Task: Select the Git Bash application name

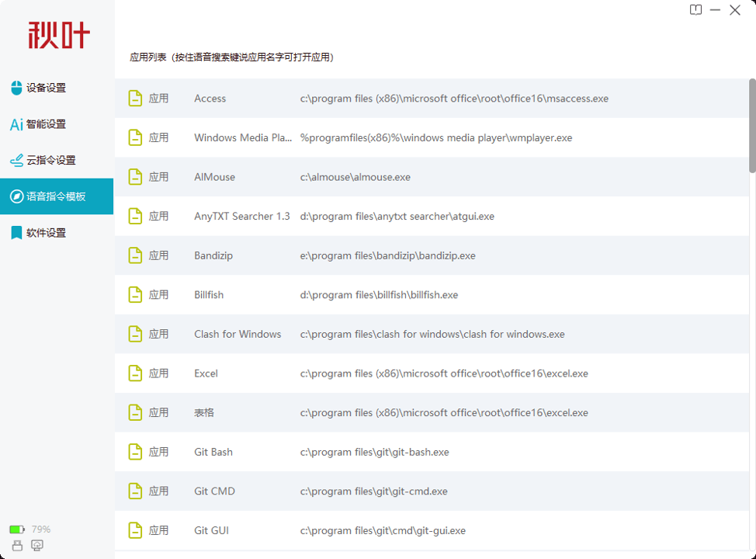Action: (213, 452)
